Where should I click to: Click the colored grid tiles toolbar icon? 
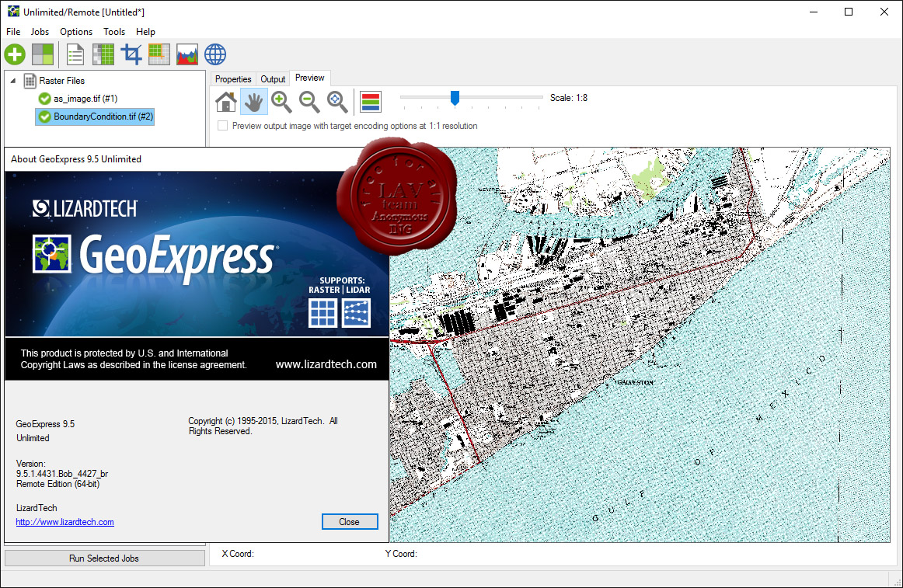point(159,54)
